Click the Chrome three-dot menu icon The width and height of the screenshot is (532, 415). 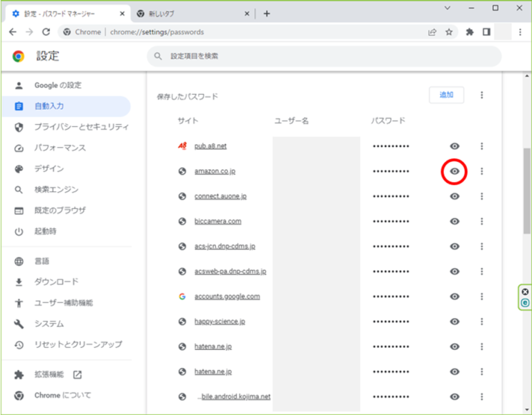[520, 33]
